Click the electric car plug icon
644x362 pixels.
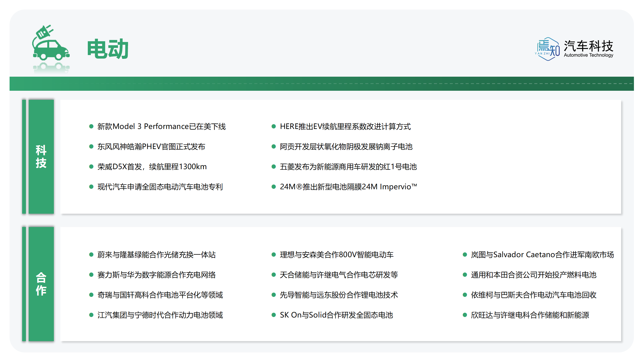click(x=51, y=43)
